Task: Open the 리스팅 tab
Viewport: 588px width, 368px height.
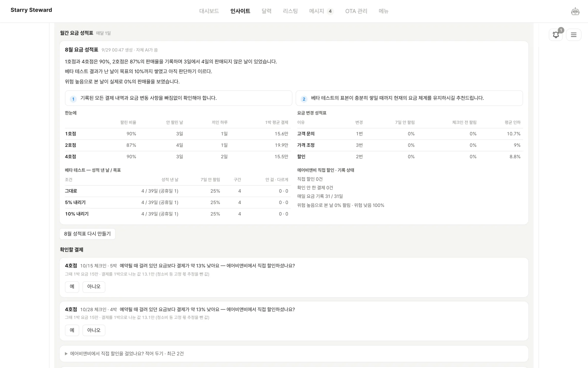Action: click(290, 11)
